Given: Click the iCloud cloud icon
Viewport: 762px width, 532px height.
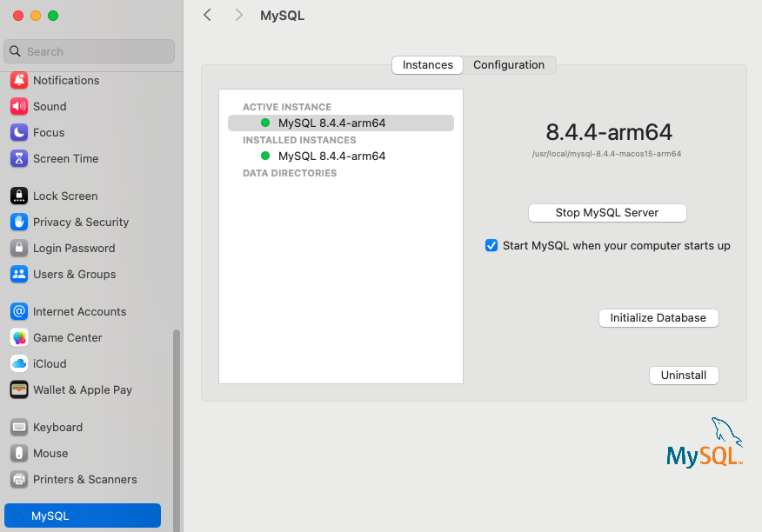Looking at the screenshot, I should (x=19, y=363).
